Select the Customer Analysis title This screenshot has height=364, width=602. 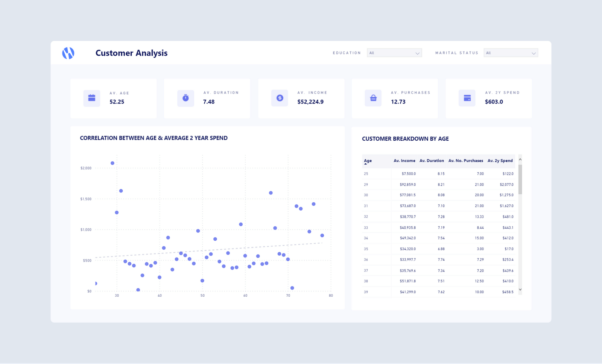131,53
